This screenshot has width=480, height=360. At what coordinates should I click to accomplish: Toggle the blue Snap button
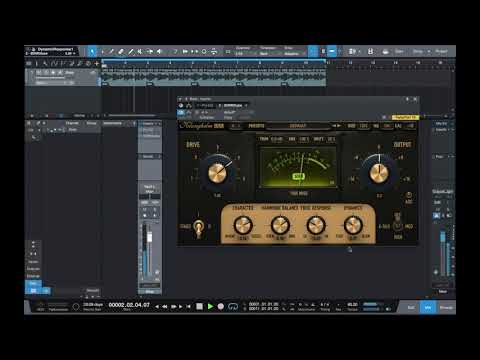tap(312, 51)
